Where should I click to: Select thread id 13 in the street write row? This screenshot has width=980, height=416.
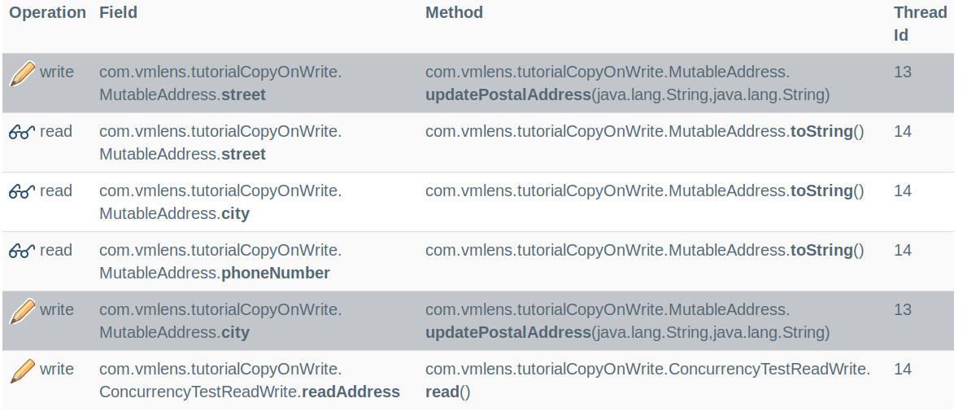pos(903,72)
